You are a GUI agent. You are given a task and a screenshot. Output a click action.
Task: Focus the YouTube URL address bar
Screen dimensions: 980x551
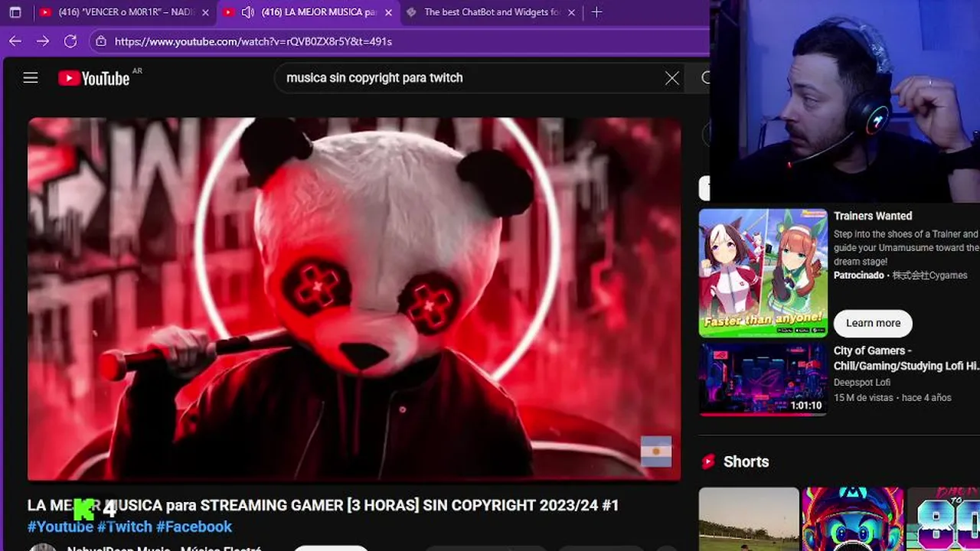tap(398, 41)
